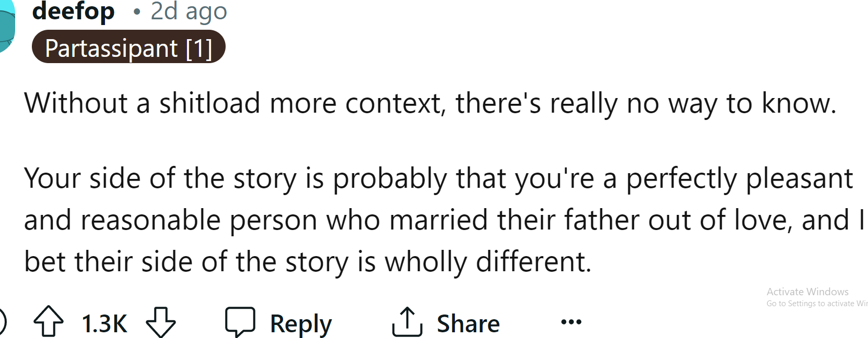Open the username deefop's profile
The height and width of the screenshot is (338, 868).
coord(73,11)
